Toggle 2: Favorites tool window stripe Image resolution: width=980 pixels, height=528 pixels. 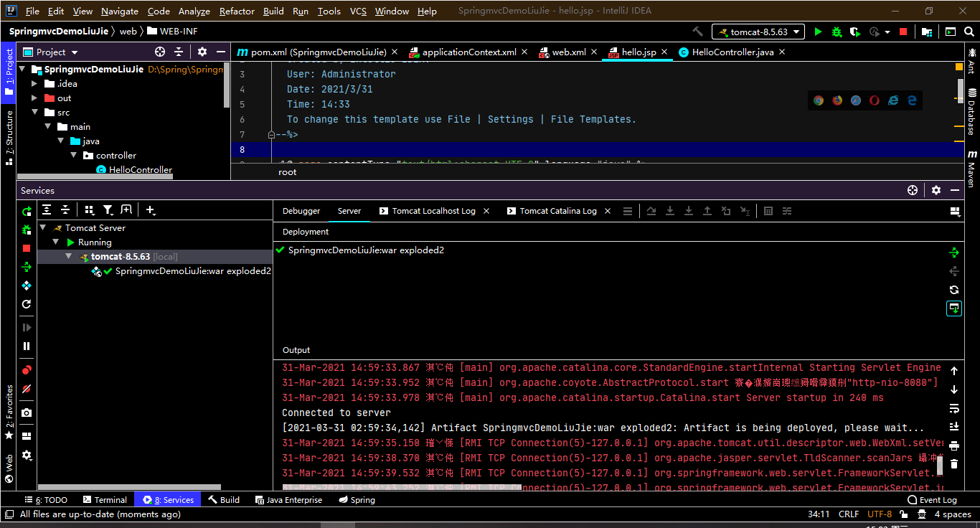(x=9, y=412)
